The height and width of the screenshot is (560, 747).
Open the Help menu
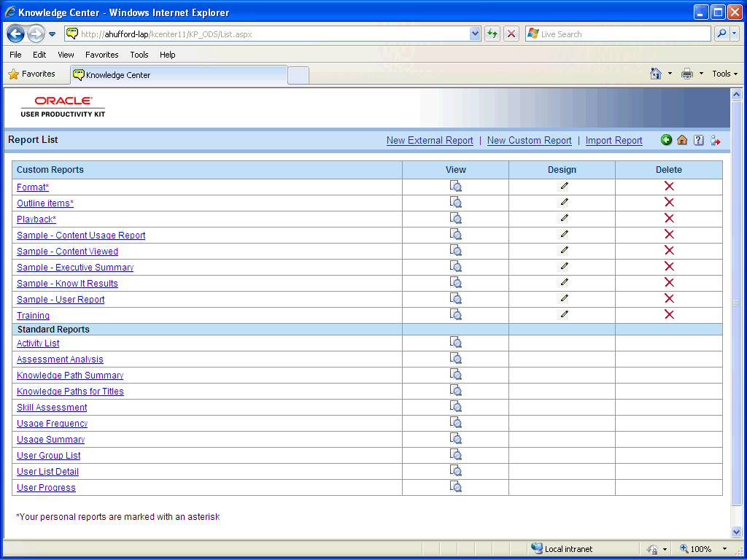[167, 55]
